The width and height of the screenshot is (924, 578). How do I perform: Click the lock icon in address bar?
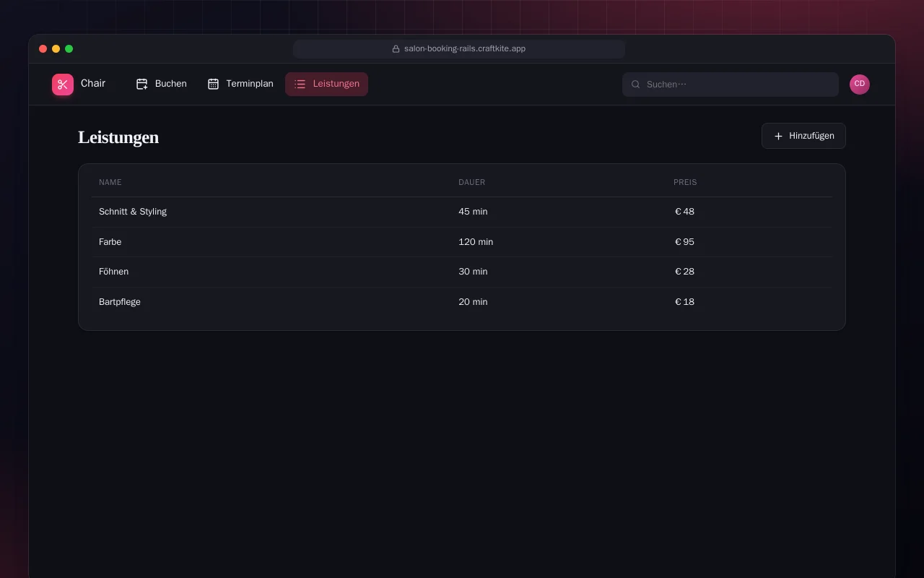pyautogui.click(x=396, y=49)
